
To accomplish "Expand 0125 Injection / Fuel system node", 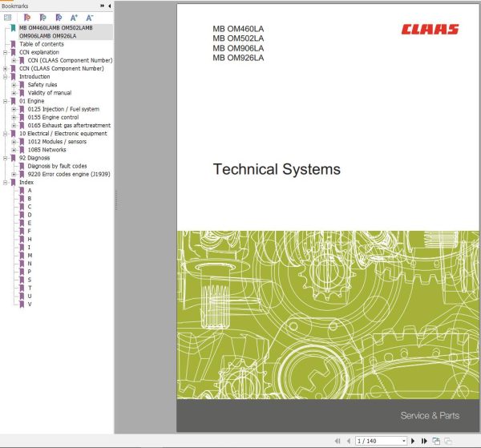I will pyautogui.click(x=14, y=109).
